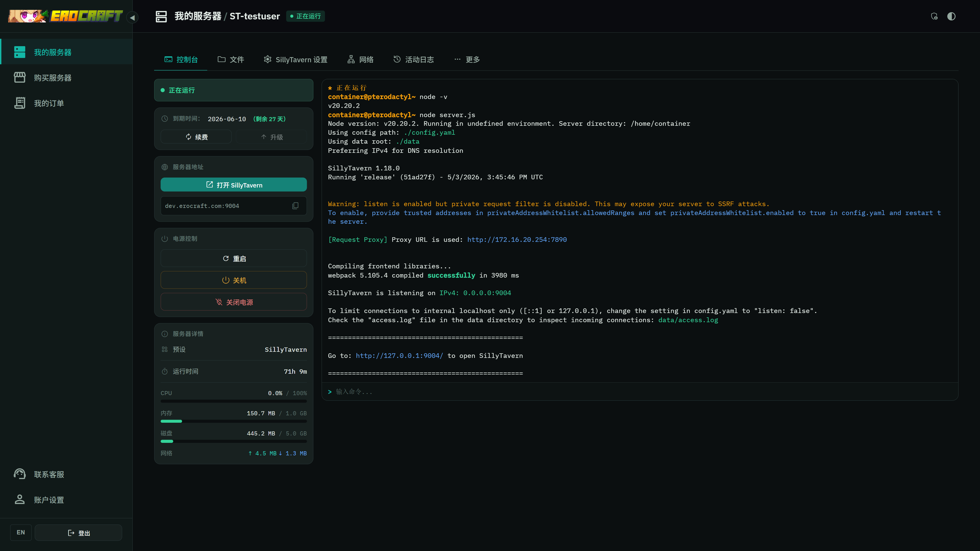
Task: Open the 活动日志 tab
Action: [413, 59]
